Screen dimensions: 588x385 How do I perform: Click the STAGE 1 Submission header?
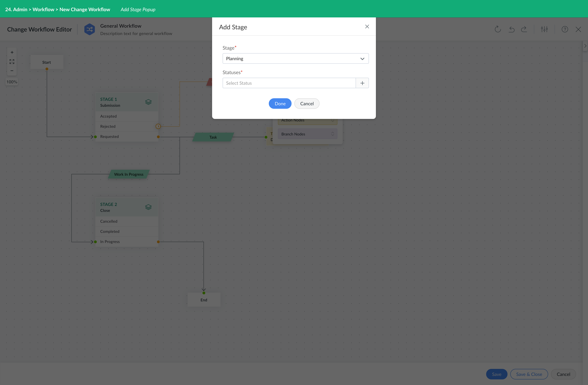pyautogui.click(x=127, y=102)
